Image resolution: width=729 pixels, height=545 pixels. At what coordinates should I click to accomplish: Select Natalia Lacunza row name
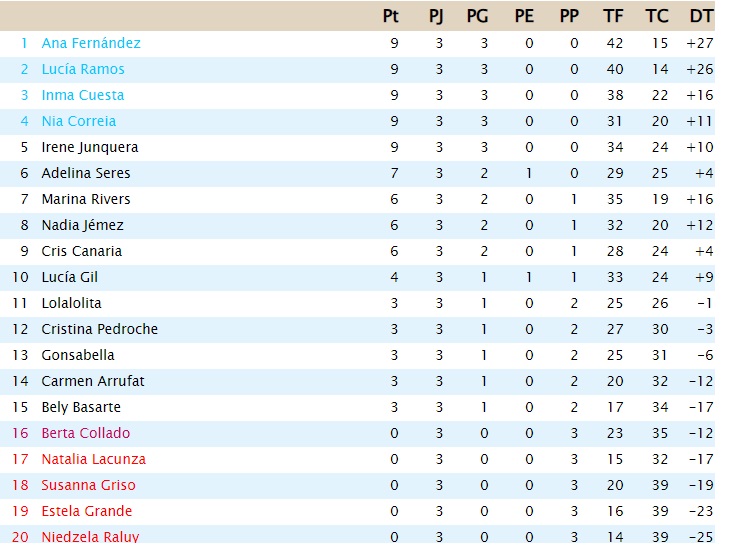point(93,459)
